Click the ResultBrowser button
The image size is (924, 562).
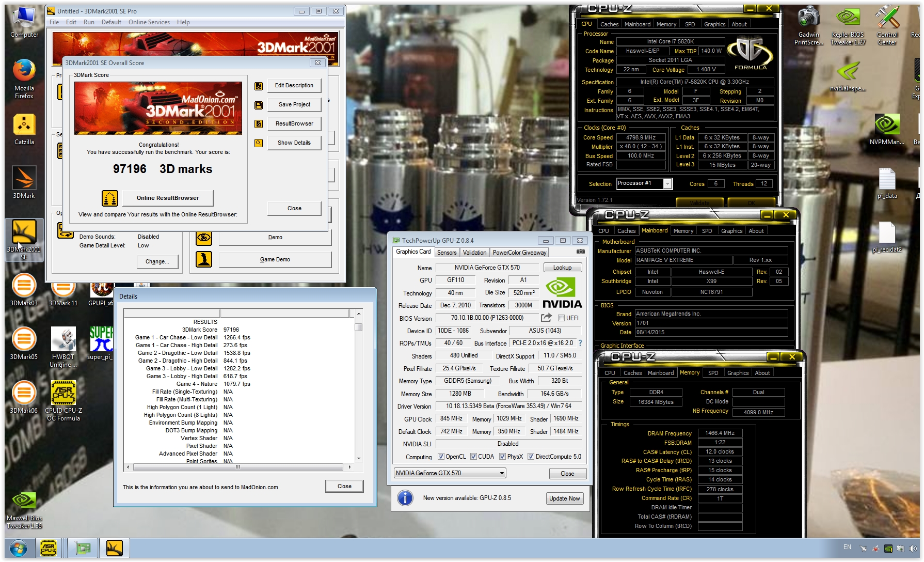pyautogui.click(x=294, y=123)
